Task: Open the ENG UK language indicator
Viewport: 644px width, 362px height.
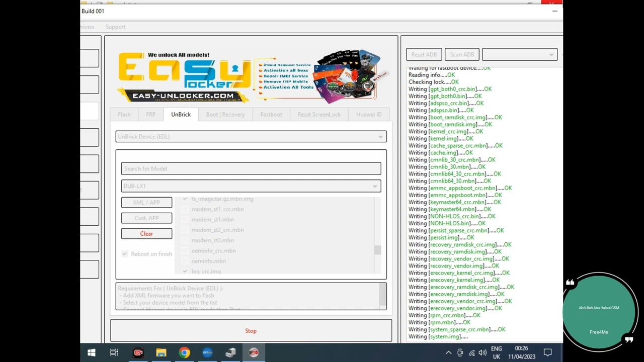Action: click(496, 352)
